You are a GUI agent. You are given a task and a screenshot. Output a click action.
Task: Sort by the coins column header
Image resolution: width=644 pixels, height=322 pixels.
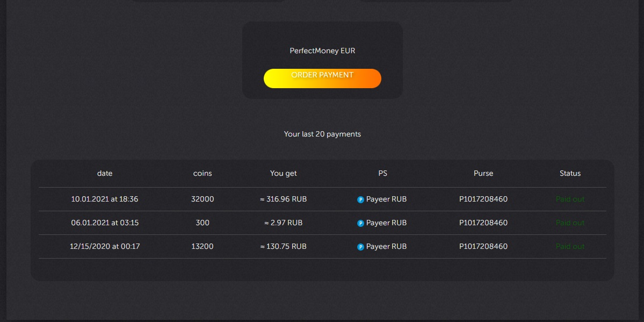click(x=202, y=173)
